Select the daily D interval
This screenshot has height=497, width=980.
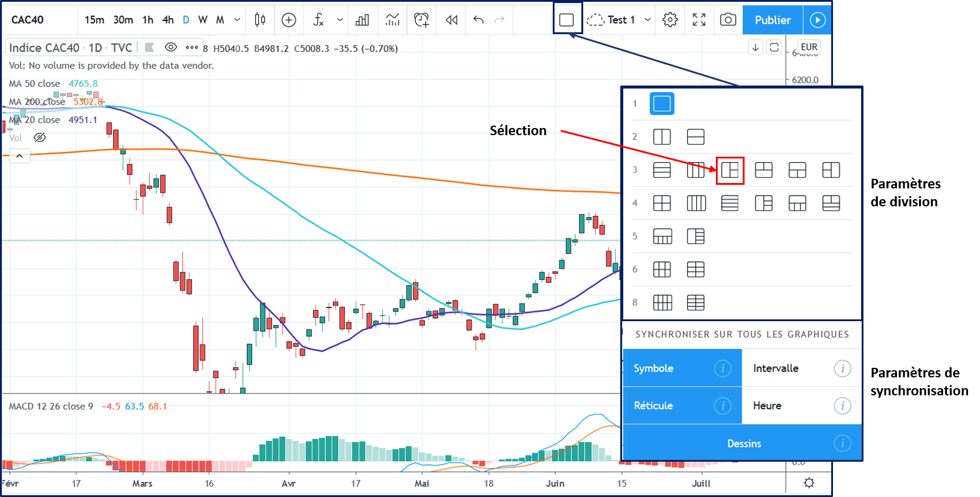[x=186, y=20]
